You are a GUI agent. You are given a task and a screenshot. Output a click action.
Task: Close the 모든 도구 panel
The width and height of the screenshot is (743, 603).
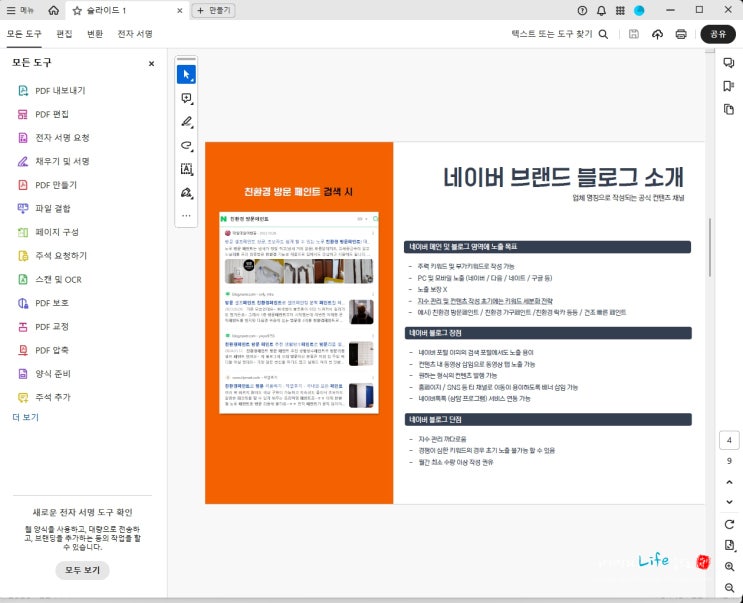[x=152, y=63]
